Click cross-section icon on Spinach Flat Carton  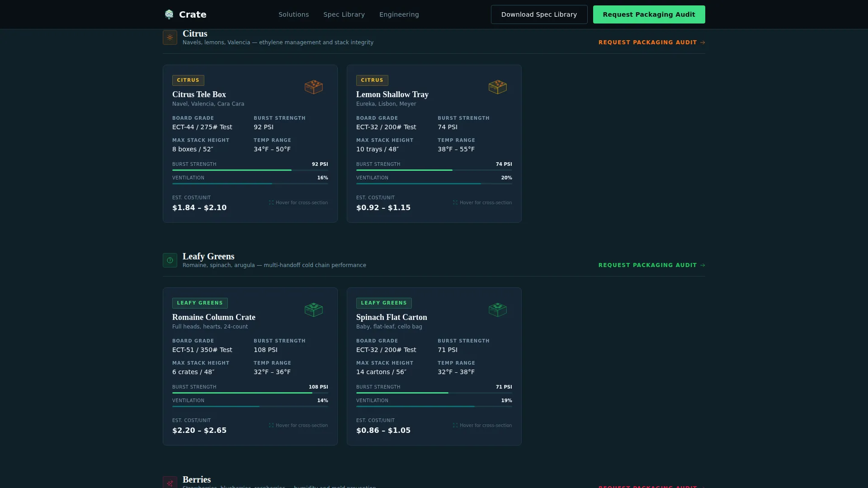[x=455, y=425]
